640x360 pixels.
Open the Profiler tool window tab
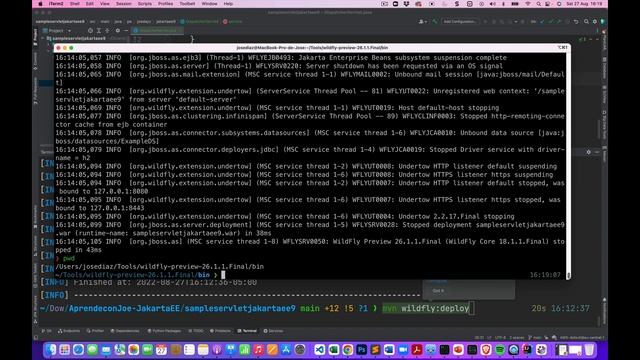click(95, 331)
